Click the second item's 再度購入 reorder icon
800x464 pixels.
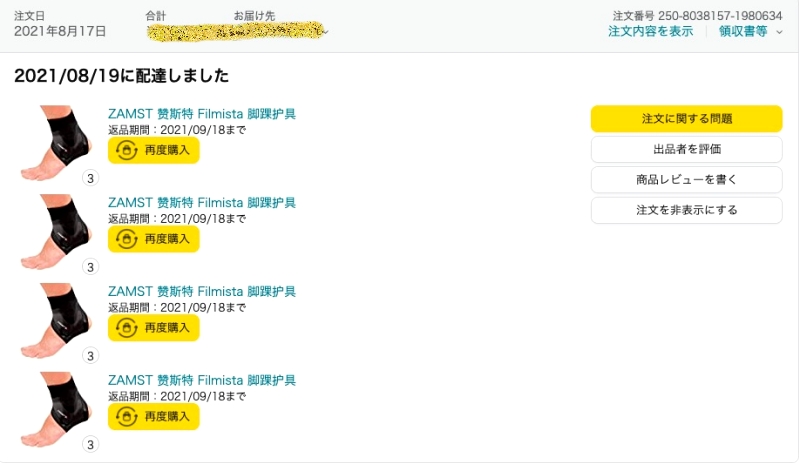click(x=127, y=239)
